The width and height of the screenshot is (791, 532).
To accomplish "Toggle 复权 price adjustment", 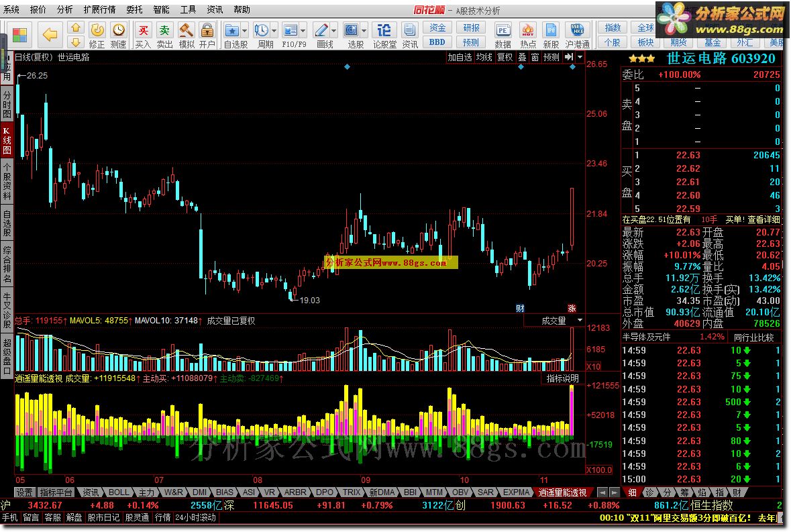I will (505, 58).
